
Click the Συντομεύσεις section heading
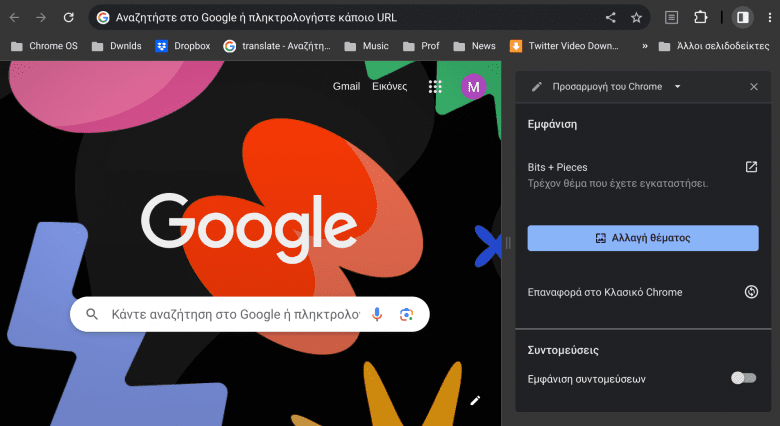(563, 350)
